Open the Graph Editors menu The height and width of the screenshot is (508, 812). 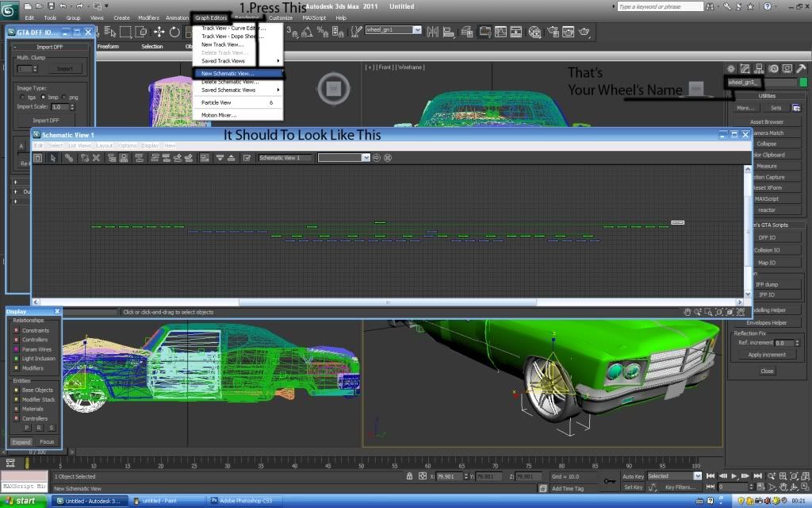tap(211, 17)
